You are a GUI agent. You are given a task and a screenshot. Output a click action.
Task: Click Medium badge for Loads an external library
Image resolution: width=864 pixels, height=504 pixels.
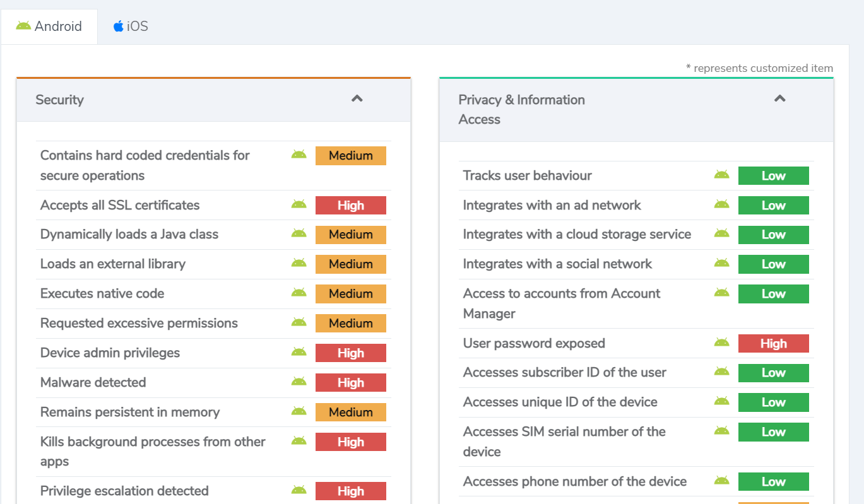coord(350,264)
